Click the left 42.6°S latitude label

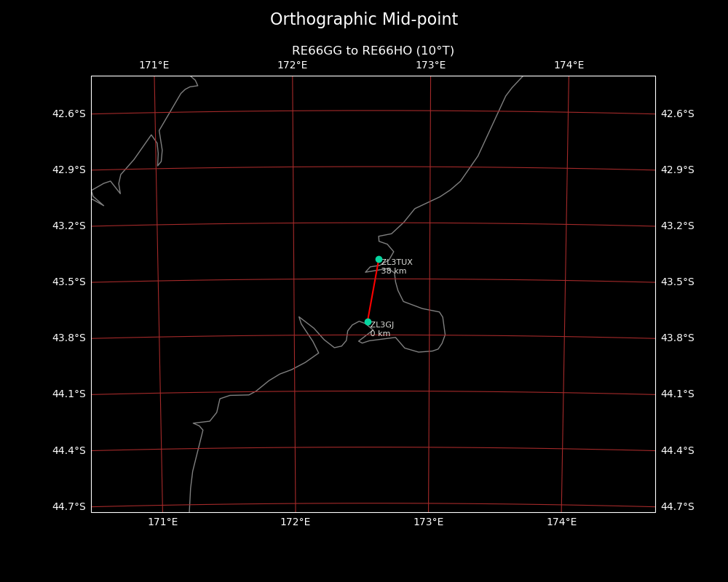click(x=68, y=113)
